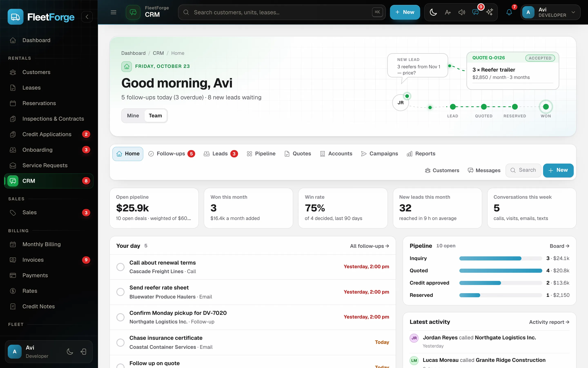Viewport: 588px width, 368px height.
Task: Click the speaker sound icon
Action: 462,12
